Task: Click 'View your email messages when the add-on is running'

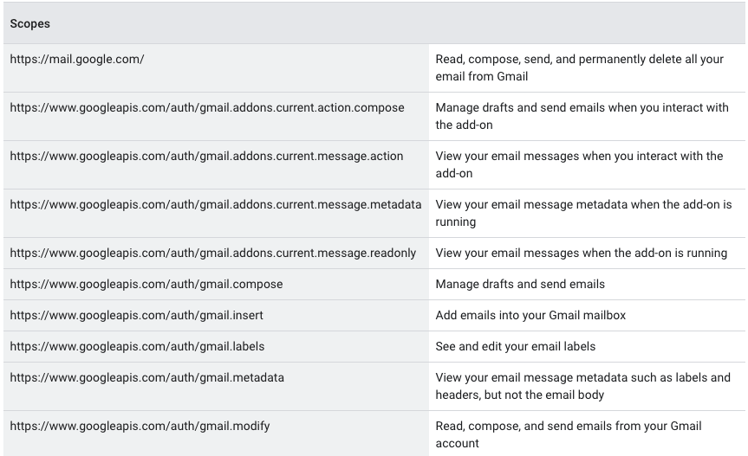Action: point(581,253)
